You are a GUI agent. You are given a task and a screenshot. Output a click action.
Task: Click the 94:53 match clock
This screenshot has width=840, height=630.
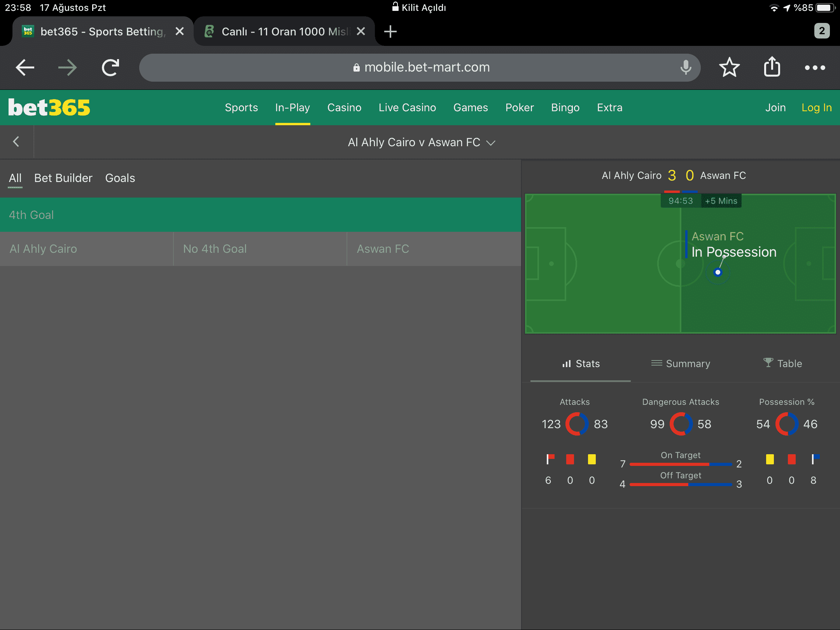[x=681, y=201]
